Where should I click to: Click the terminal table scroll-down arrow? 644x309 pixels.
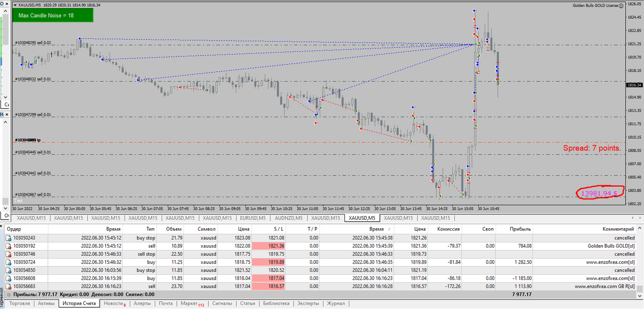[x=641, y=296]
